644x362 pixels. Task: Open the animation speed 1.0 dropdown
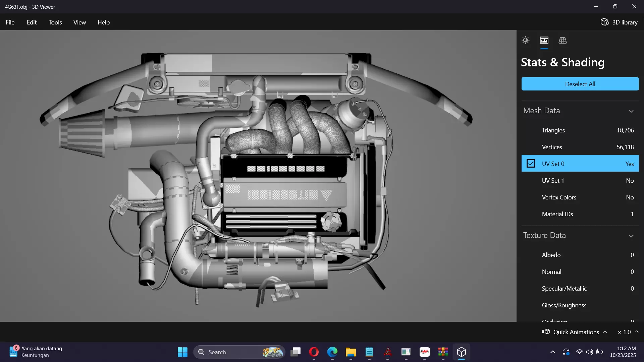pos(628,332)
